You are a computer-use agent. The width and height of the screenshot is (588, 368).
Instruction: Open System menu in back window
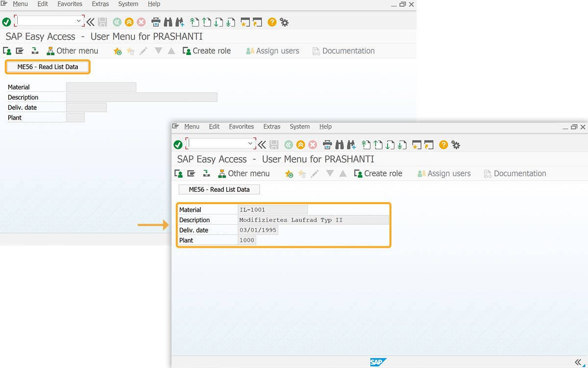tap(128, 4)
